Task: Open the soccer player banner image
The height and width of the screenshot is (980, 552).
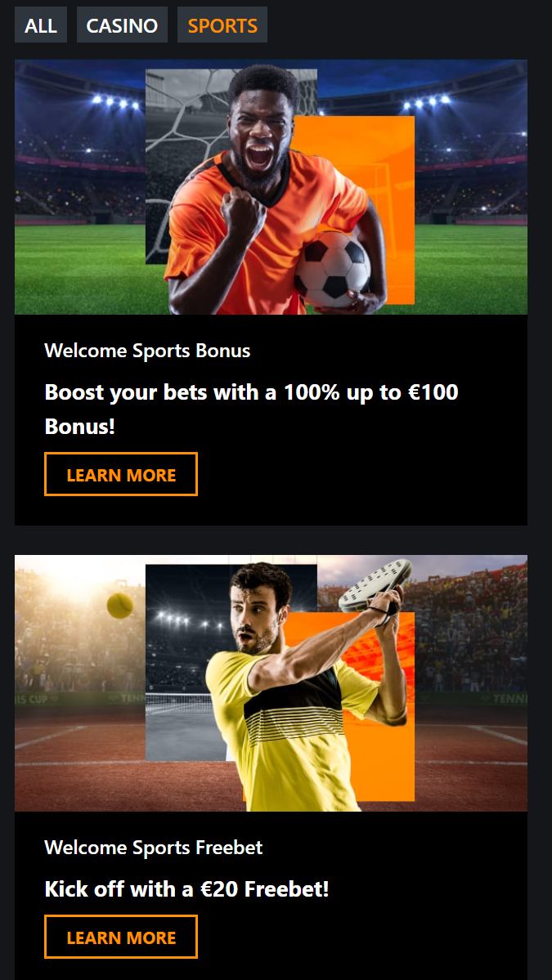Action: (x=272, y=187)
